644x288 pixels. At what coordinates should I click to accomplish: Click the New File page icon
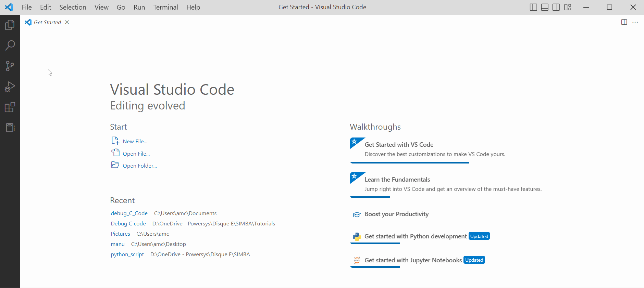[115, 141]
